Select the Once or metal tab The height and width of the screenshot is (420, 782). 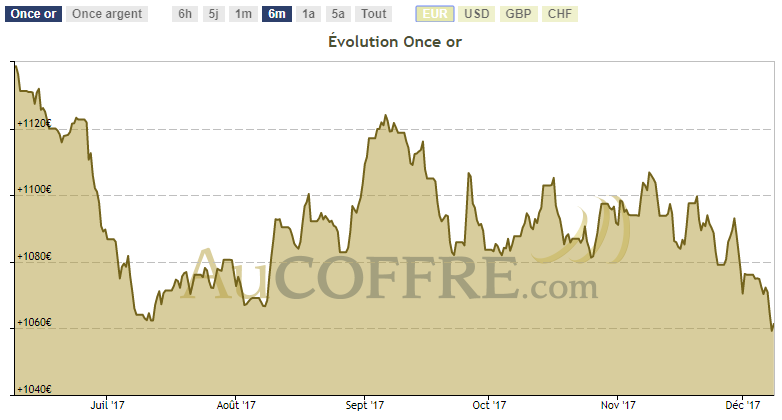coord(33,14)
